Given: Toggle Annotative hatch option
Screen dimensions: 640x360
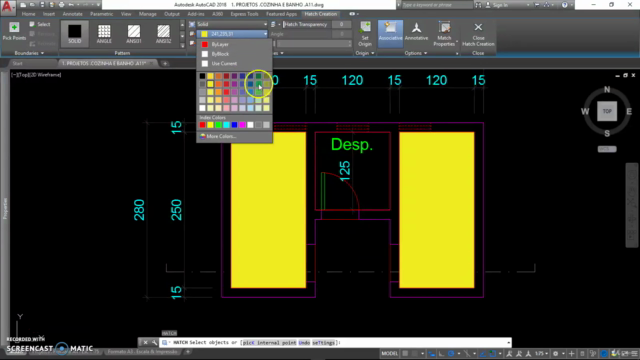Looking at the screenshot, I should (416, 34).
